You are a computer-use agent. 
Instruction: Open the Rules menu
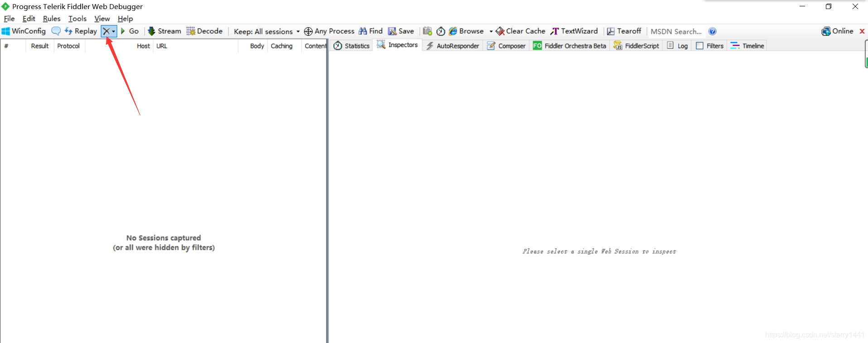pos(52,19)
